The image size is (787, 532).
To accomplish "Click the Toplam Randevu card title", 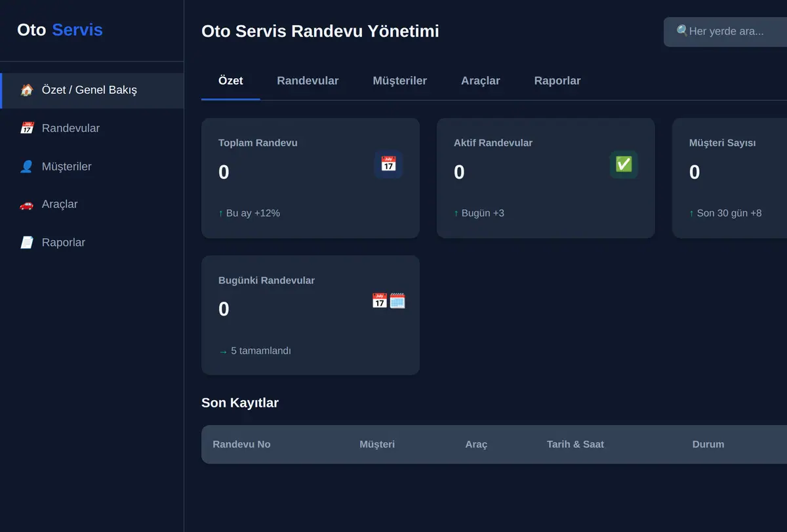I will pyautogui.click(x=258, y=143).
